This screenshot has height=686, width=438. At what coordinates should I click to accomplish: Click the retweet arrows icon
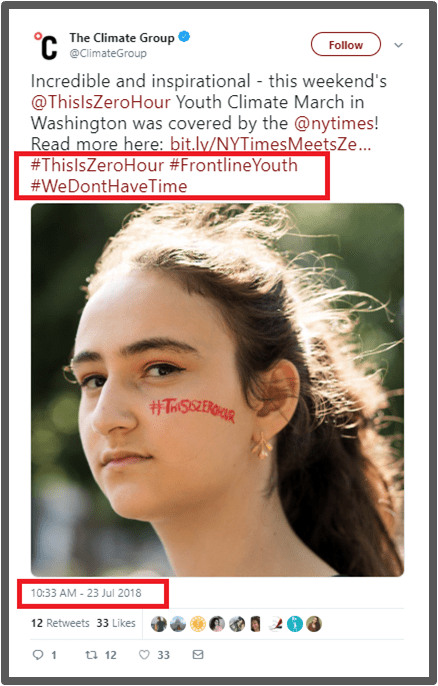(x=91, y=654)
